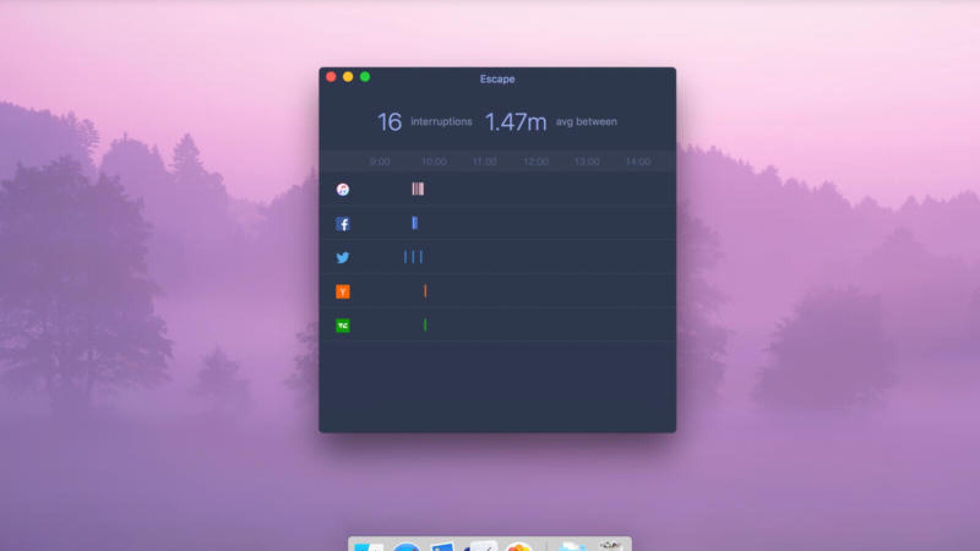This screenshot has width=980, height=551.
Task: Click the 16 interruptions count
Action: click(390, 122)
